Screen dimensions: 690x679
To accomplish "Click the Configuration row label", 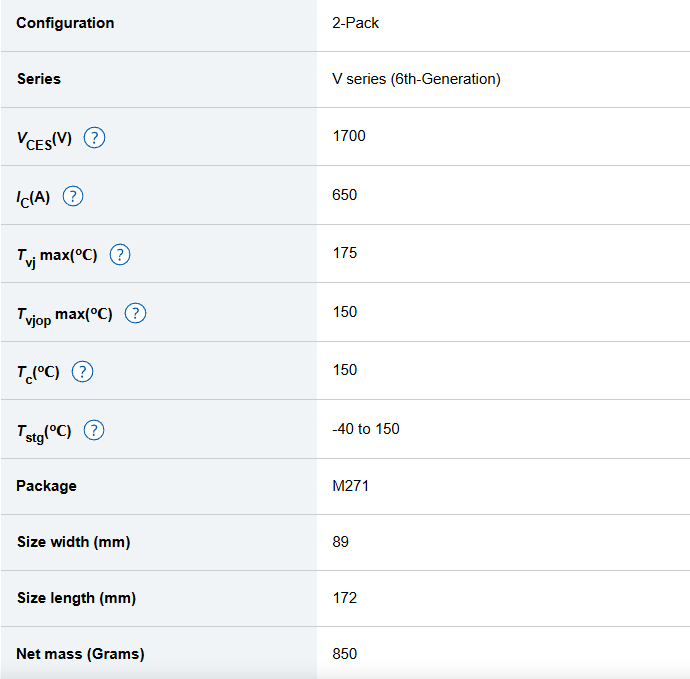I will click(x=65, y=23).
